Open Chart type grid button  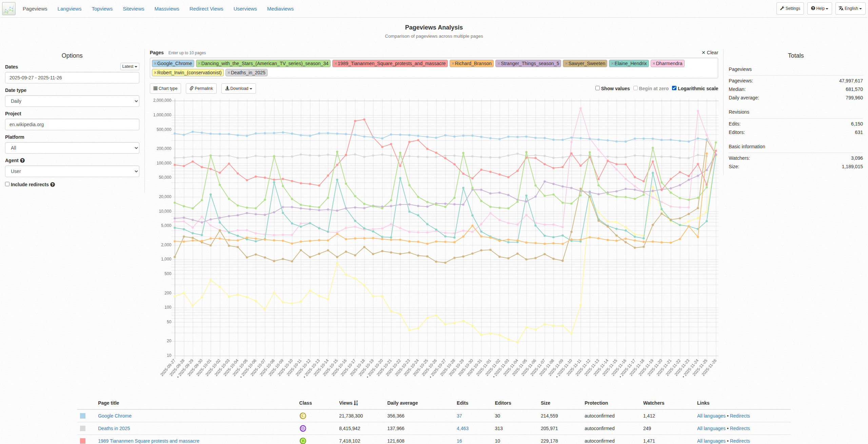(x=165, y=89)
